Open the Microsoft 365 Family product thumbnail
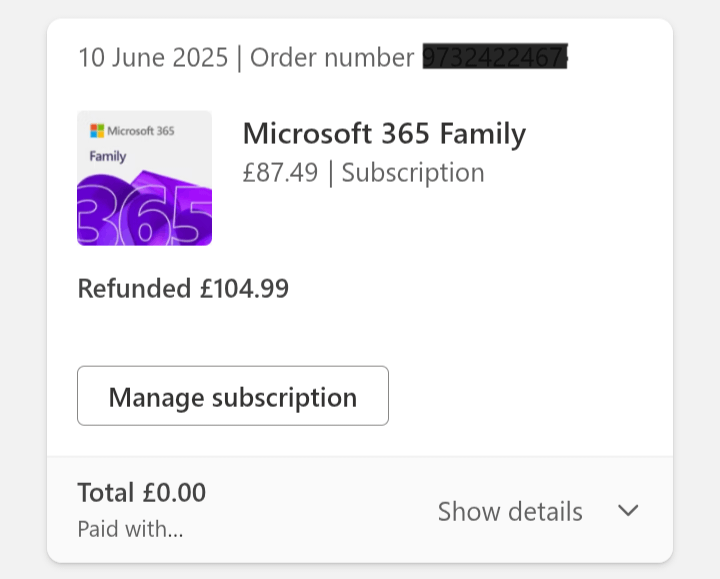The image size is (720, 579). [144, 178]
